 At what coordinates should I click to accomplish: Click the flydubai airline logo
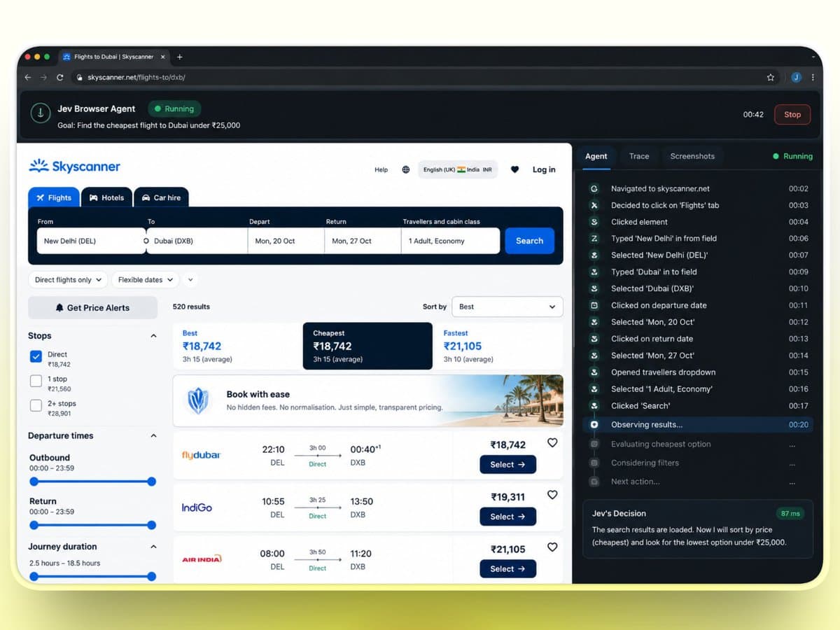point(201,455)
